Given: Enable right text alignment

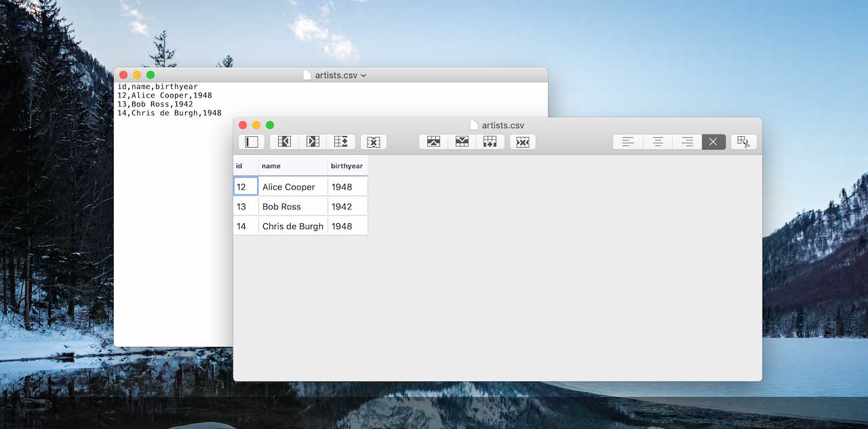Looking at the screenshot, I should tap(686, 142).
